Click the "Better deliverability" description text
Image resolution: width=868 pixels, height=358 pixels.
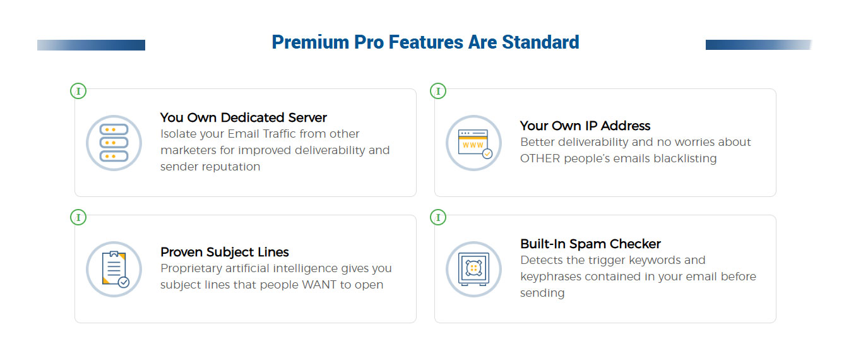635,150
